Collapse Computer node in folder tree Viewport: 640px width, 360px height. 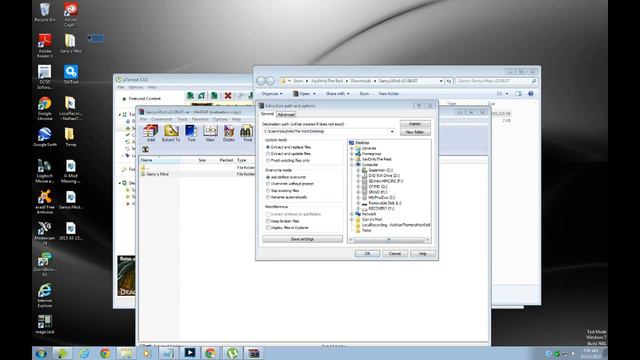352,164
